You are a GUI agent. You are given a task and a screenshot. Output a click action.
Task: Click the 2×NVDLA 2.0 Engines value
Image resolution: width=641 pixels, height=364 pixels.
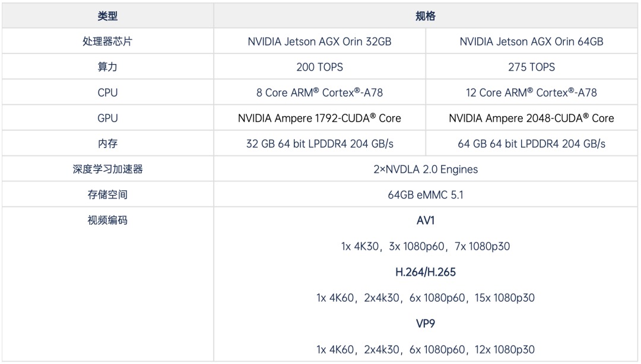pyautogui.click(x=425, y=170)
